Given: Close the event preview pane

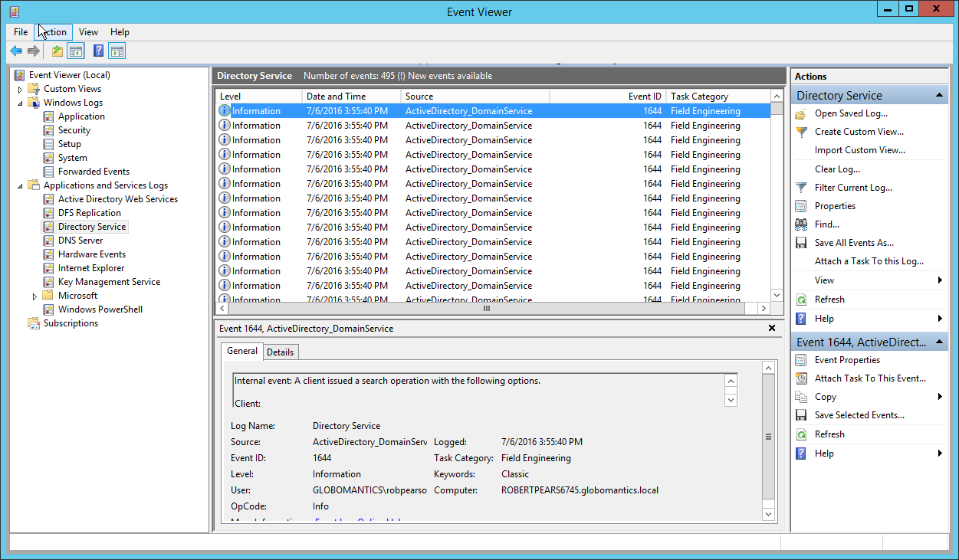Looking at the screenshot, I should pos(772,328).
